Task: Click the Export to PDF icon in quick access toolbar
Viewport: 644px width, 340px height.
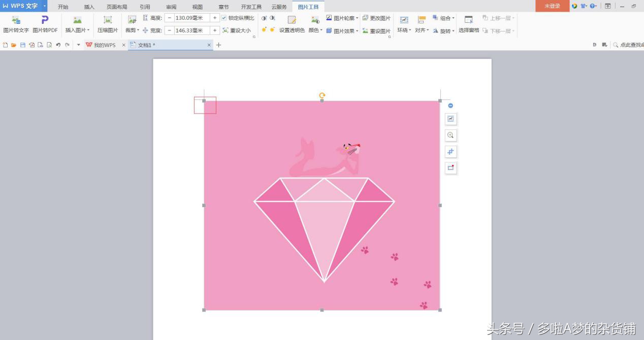Action: tap(31, 45)
